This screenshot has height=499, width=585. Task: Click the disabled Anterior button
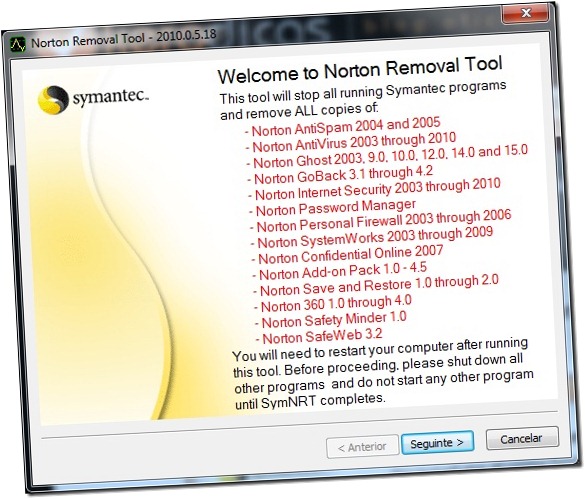(x=362, y=446)
